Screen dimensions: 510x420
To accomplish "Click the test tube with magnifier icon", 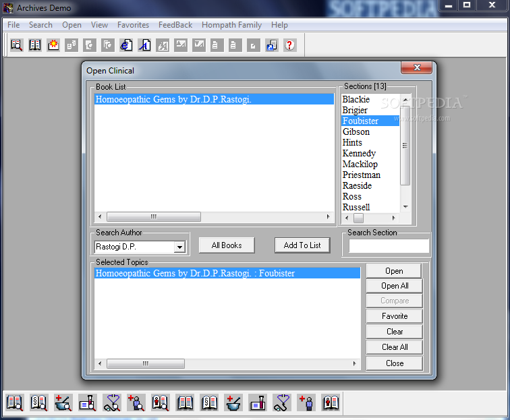I will pyautogui.click(x=88, y=402).
